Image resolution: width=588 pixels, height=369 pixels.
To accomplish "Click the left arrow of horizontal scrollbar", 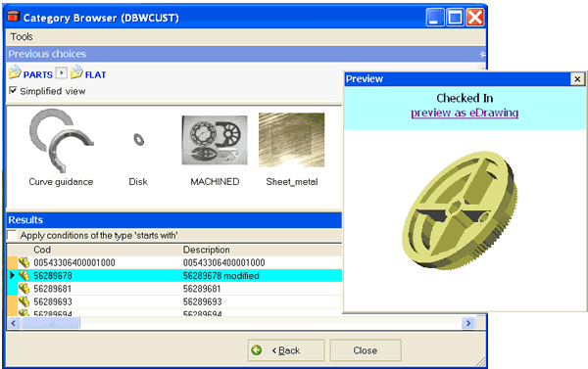I will click(x=14, y=323).
